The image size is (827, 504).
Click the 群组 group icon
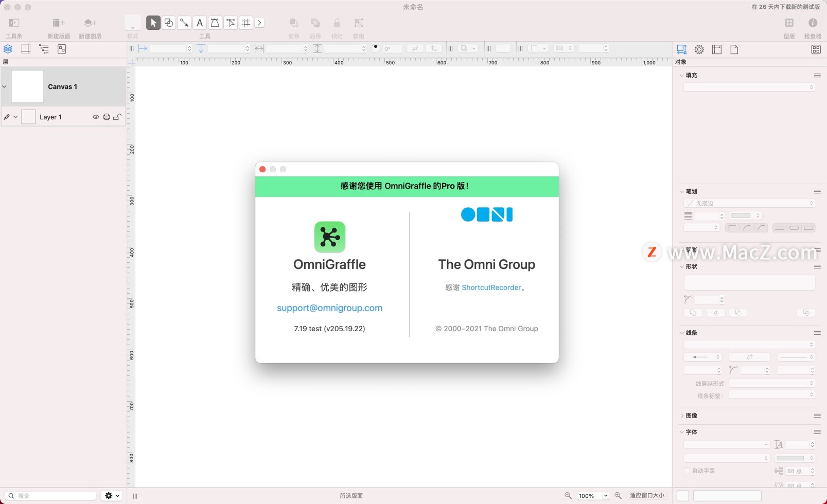[x=359, y=23]
